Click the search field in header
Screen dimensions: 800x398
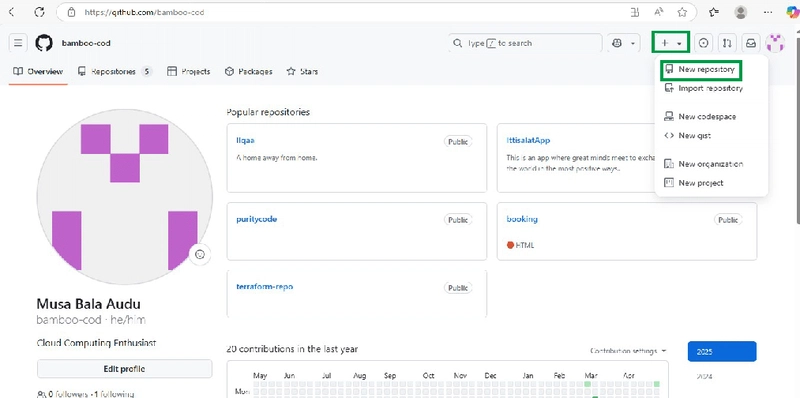tap(525, 43)
